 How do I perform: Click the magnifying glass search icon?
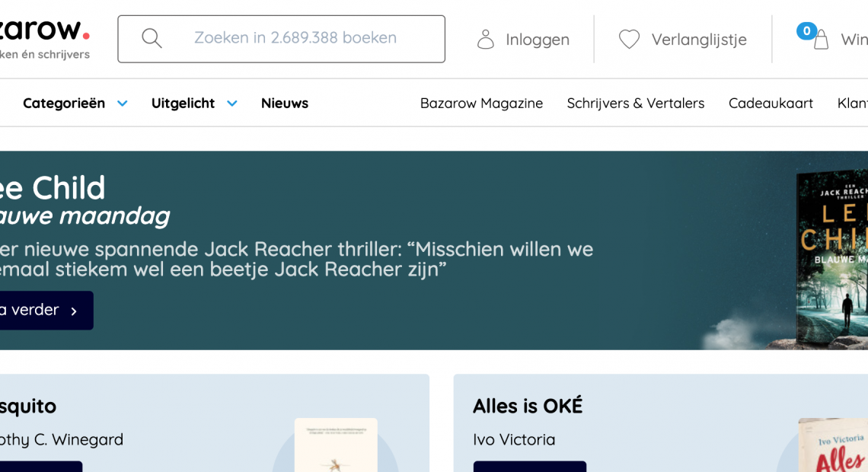(x=151, y=38)
